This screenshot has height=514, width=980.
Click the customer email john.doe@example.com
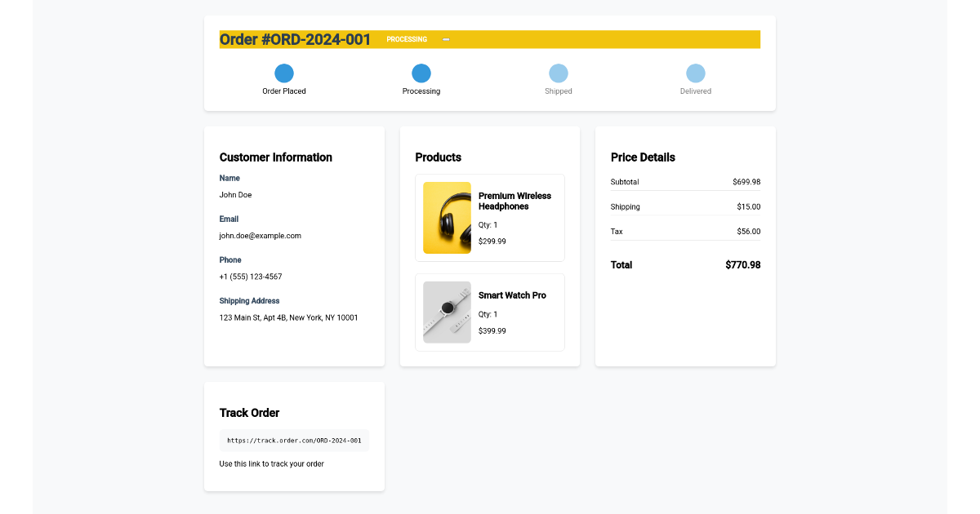click(x=261, y=235)
